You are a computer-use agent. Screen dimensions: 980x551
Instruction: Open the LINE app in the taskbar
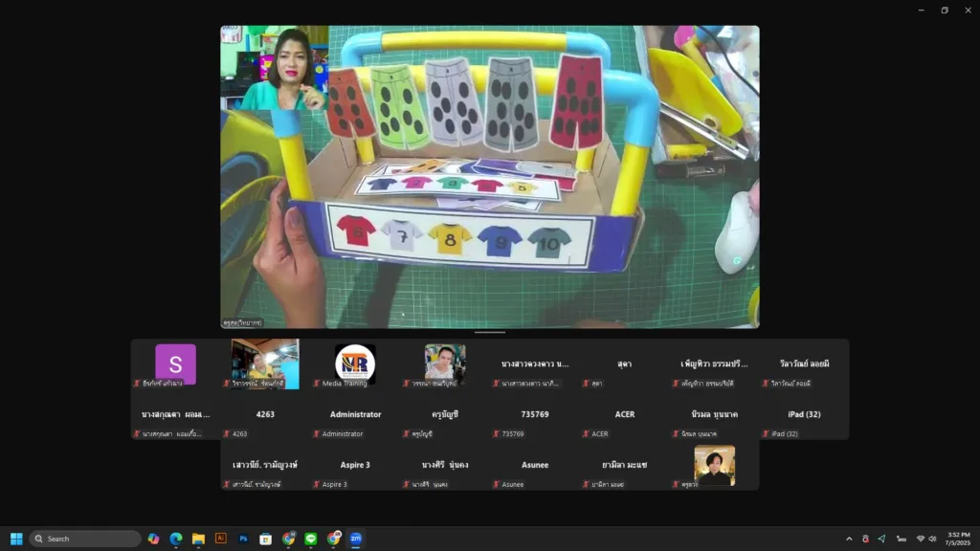point(310,539)
